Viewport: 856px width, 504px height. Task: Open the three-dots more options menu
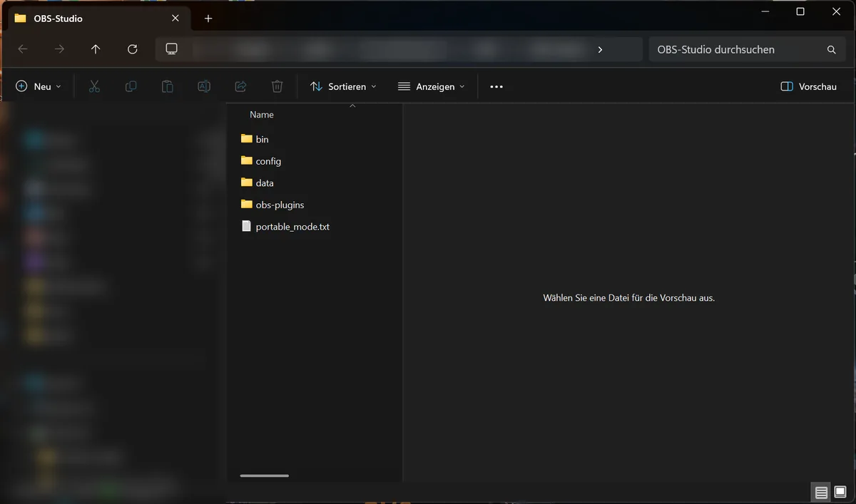coord(496,86)
